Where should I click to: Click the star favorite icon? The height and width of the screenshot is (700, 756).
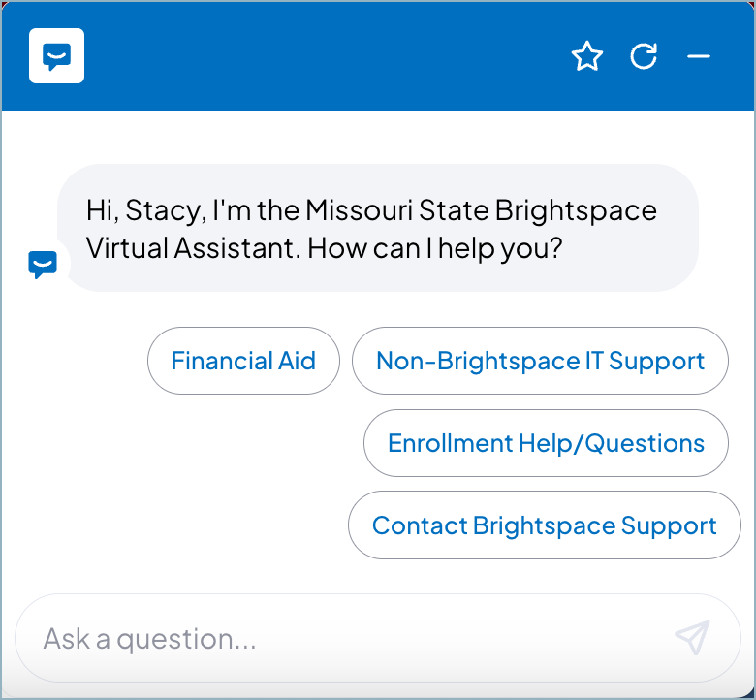pyautogui.click(x=587, y=56)
